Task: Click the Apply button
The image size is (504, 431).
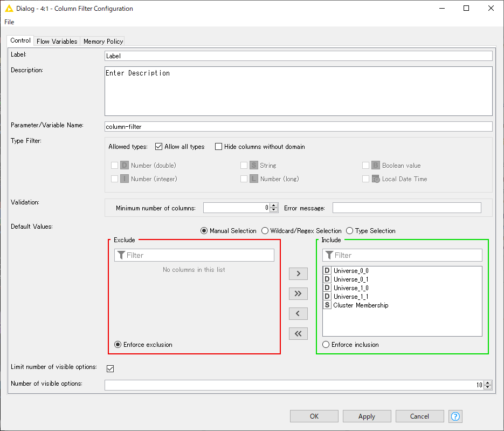Action: click(x=367, y=416)
